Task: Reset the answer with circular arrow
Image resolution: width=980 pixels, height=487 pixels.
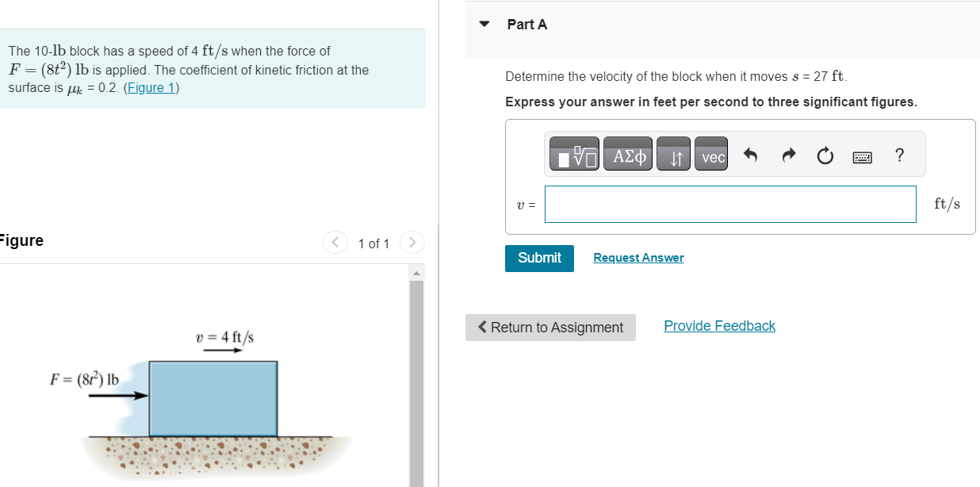Action: coord(825,157)
